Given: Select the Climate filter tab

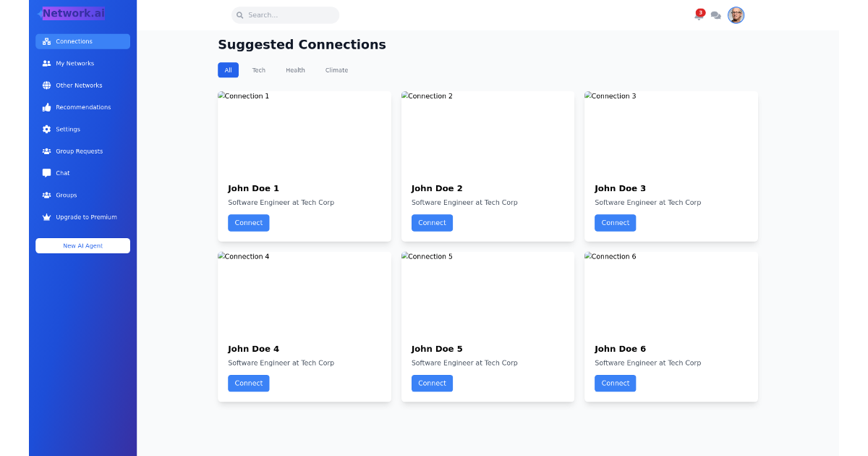Looking at the screenshot, I should click(336, 70).
